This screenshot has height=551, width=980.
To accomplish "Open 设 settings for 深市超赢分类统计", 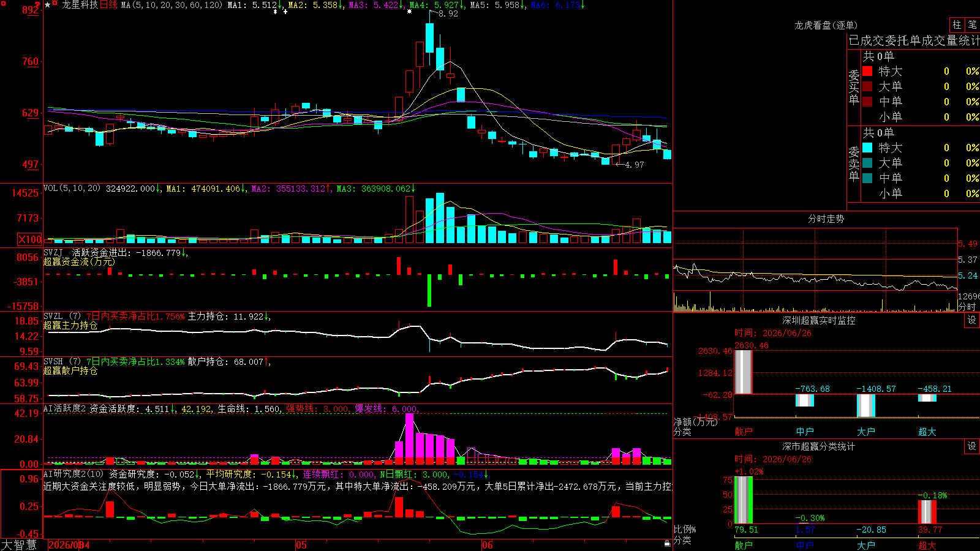I will (x=972, y=446).
